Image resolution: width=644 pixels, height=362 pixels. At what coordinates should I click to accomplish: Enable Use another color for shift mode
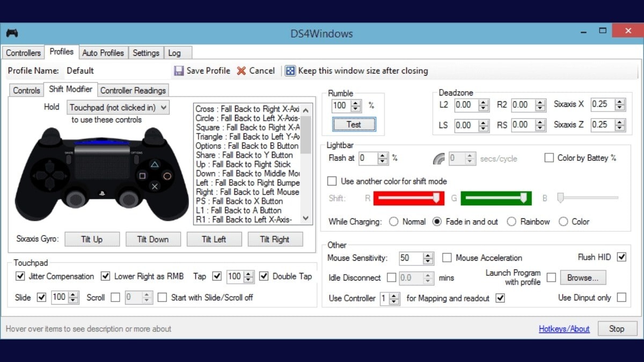pyautogui.click(x=332, y=181)
